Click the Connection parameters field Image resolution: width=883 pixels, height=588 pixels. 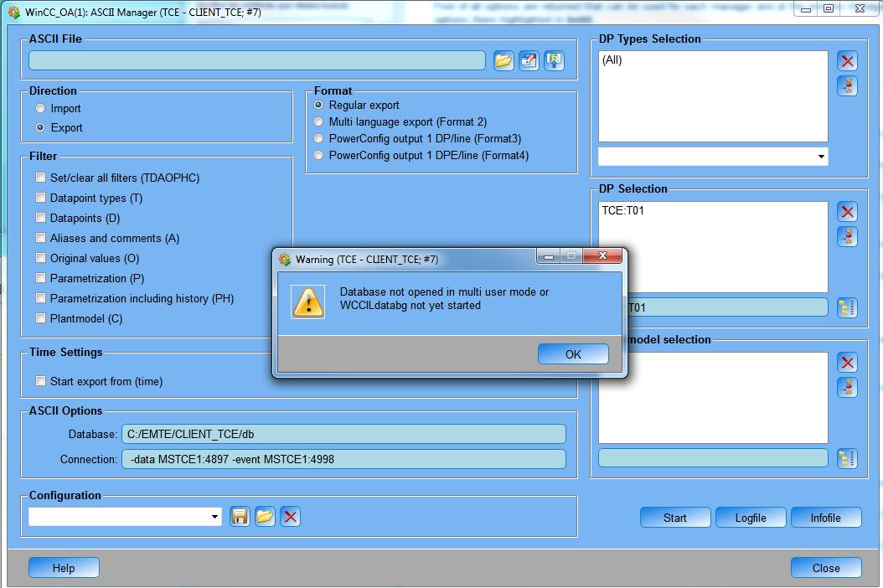(343, 459)
